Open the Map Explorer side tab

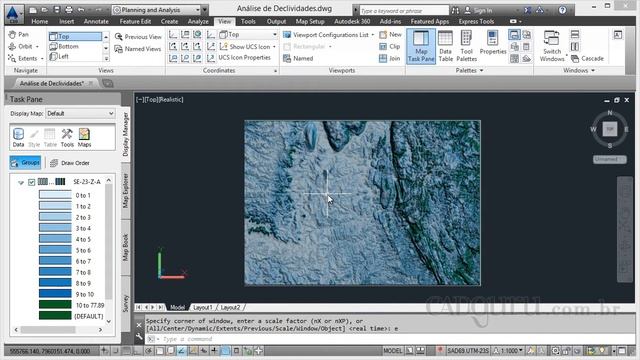tap(125, 190)
